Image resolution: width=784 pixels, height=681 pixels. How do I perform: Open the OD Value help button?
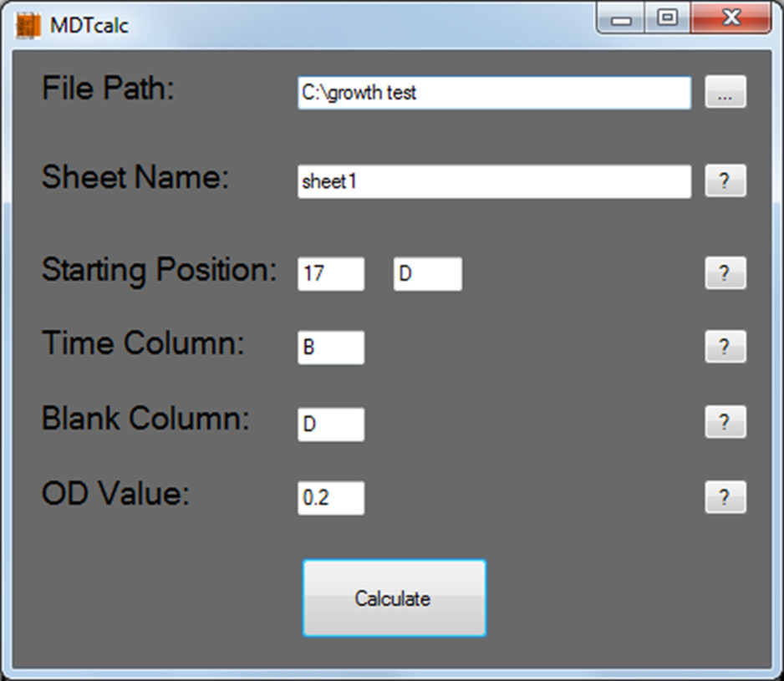(725, 497)
